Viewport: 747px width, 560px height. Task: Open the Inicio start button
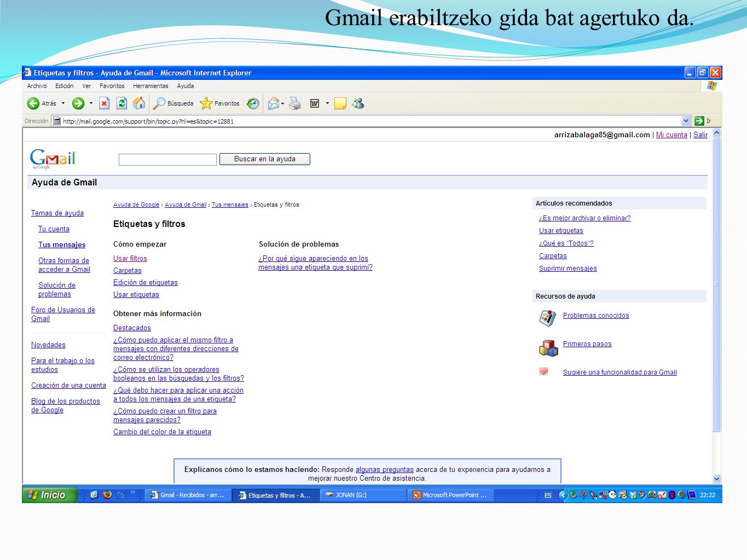tap(49, 495)
